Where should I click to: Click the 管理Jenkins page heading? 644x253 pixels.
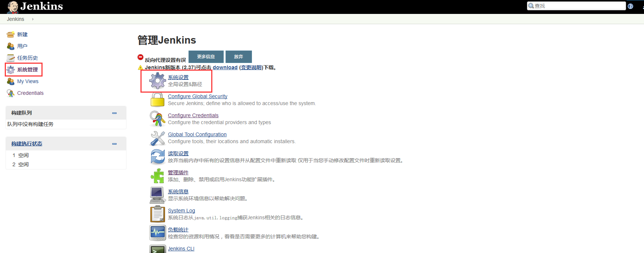(x=167, y=40)
